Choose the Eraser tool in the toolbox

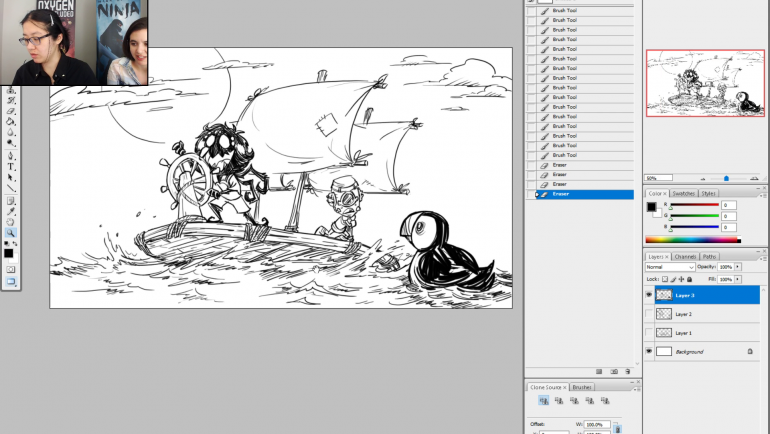point(12,111)
